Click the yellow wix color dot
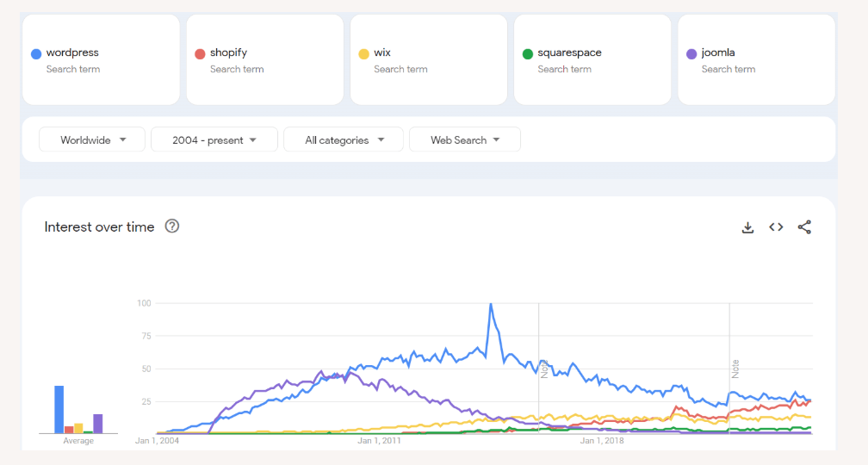This screenshot has height=465, width=868. click(363, 53)
